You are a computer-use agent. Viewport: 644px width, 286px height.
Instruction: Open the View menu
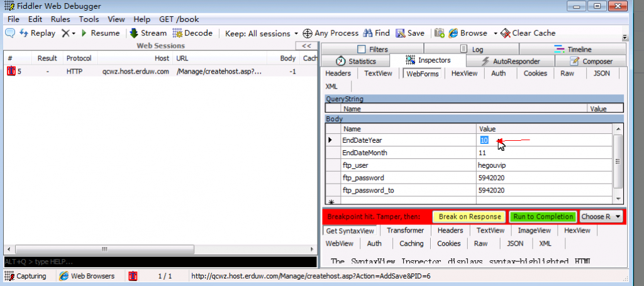pos(116,19)
